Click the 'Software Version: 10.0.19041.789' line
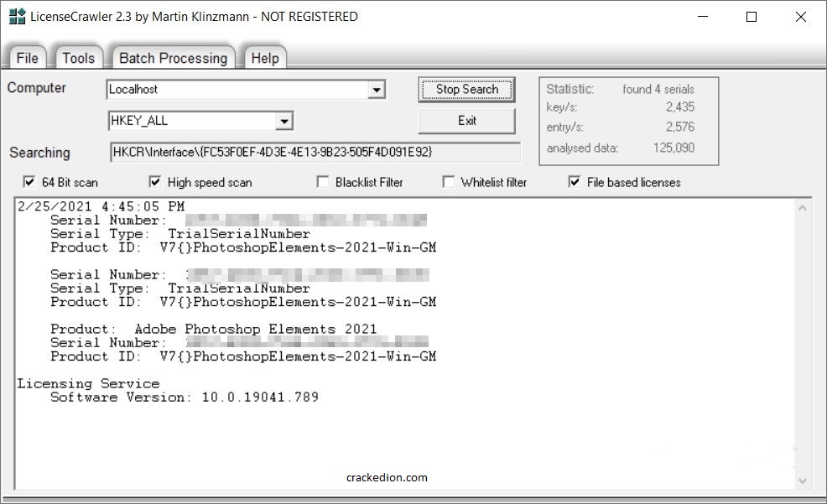Viewport: 827px width, 504px height. (184, 397)
